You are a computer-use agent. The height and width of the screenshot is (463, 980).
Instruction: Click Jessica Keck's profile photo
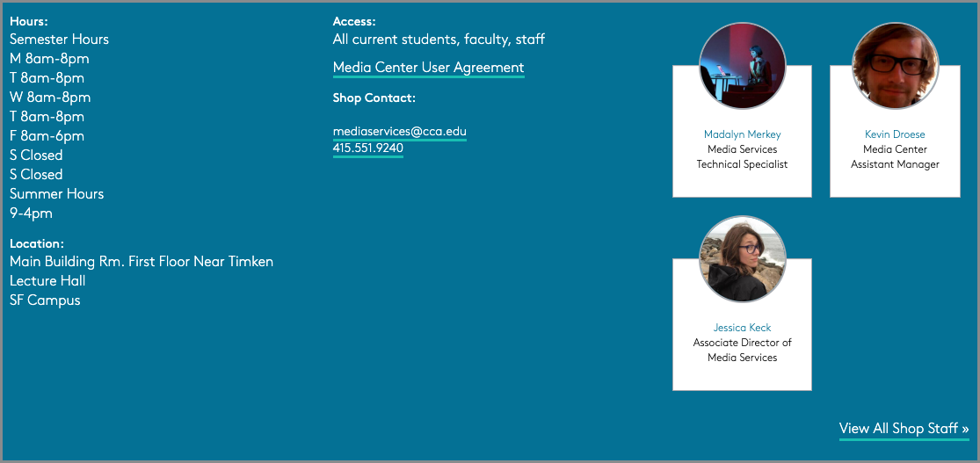point(742,258)
